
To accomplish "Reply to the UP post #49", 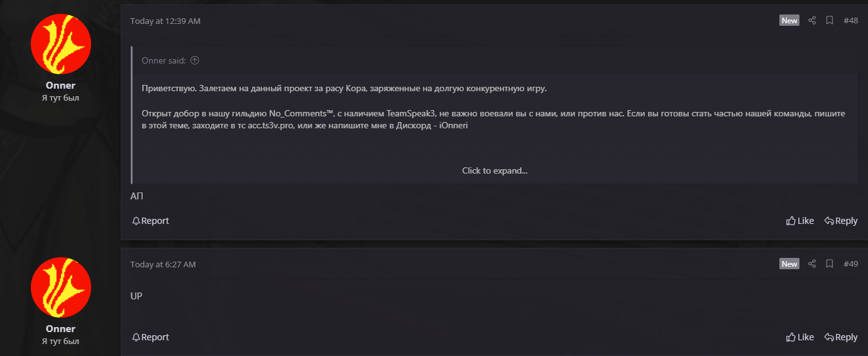I will (841, 337).
